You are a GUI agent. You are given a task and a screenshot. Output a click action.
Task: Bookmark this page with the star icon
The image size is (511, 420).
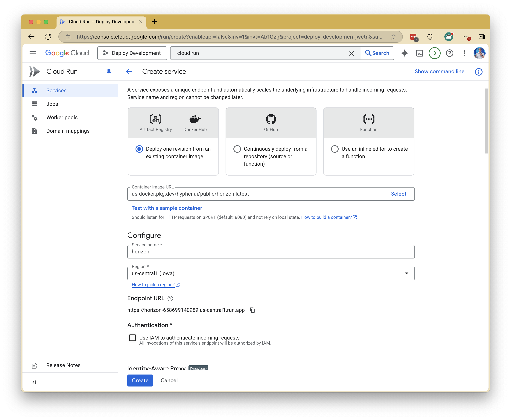393,36
